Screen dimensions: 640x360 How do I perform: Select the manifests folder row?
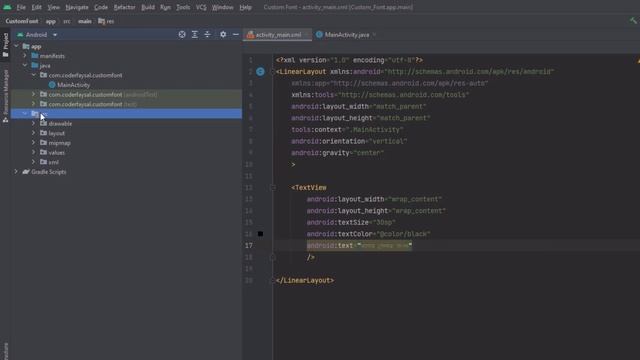[x=126, y=56]
